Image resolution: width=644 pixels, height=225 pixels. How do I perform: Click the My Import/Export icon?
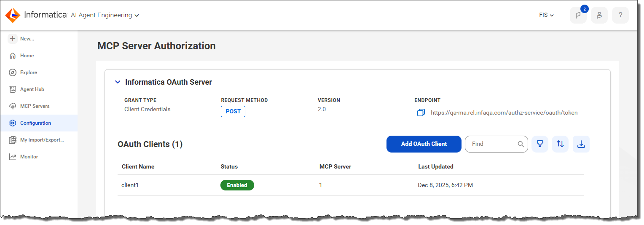[x=13, y=140]
